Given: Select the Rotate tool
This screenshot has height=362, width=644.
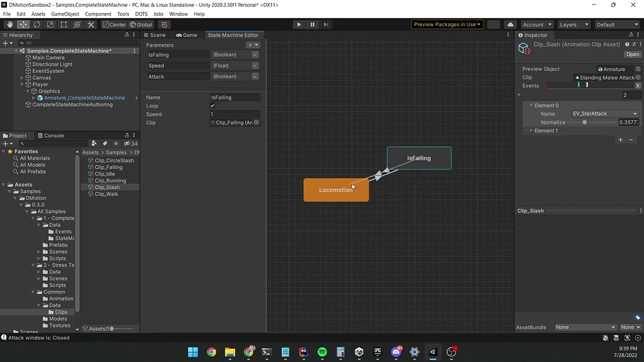Looking at the screenshot, I should pyautogui.click(x=36, y=24).
